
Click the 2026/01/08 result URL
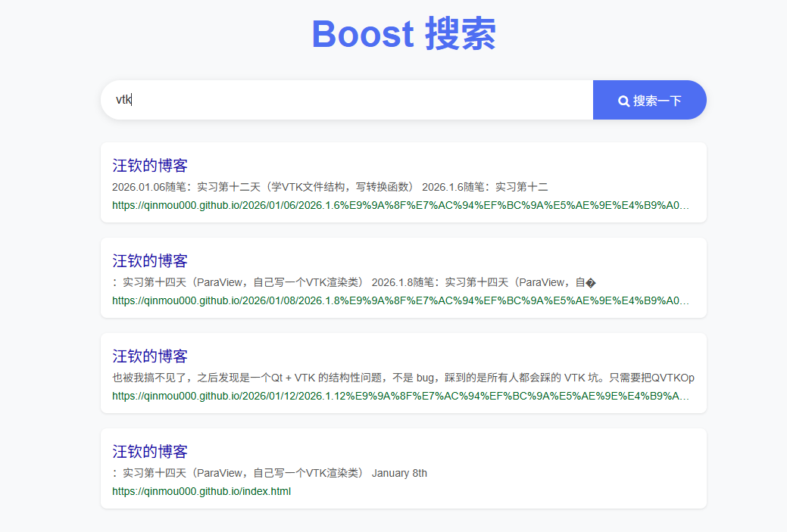(x=401, y=300)
